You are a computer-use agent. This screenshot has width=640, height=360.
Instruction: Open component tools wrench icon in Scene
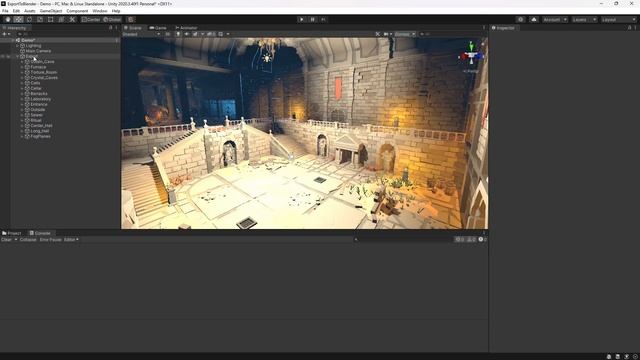coord(378,34)
